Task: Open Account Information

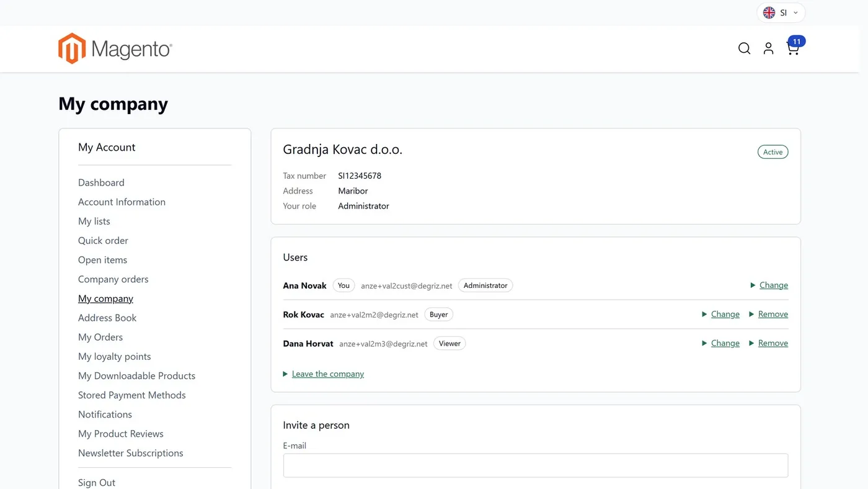Action: click(122, 202)
